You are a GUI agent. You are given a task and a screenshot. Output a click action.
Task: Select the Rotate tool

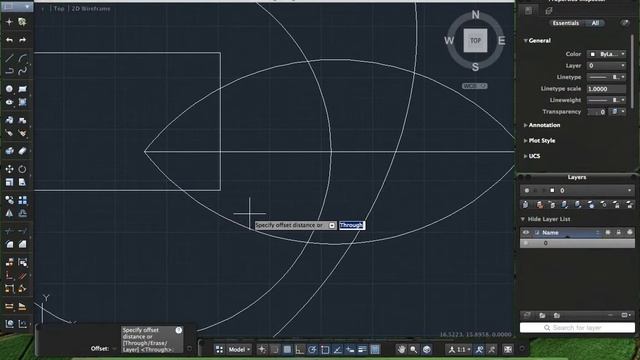[x=22, y=169]
